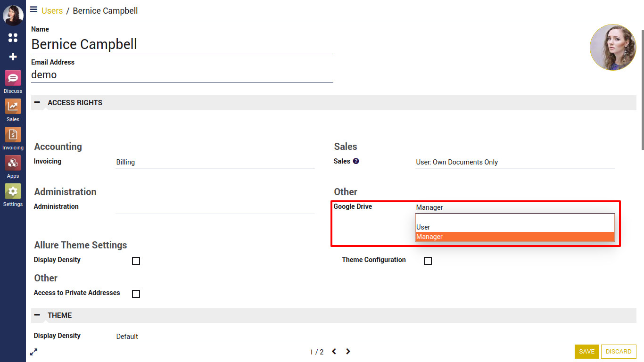The image size is (644, 362).
Task: Open the Sales app icon
Action: (x=13, y=107)
